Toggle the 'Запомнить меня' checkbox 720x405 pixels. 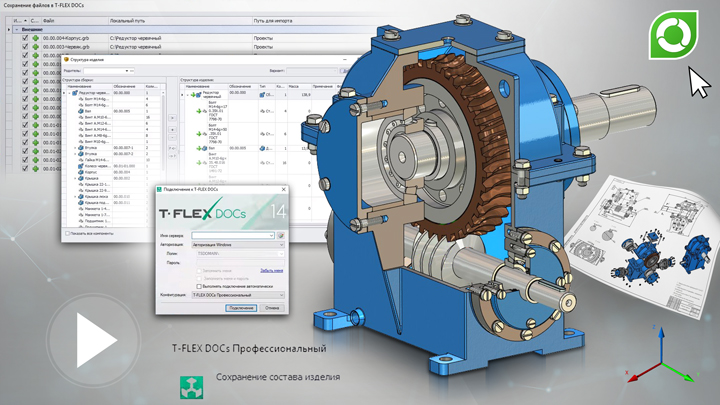(199, 271)
